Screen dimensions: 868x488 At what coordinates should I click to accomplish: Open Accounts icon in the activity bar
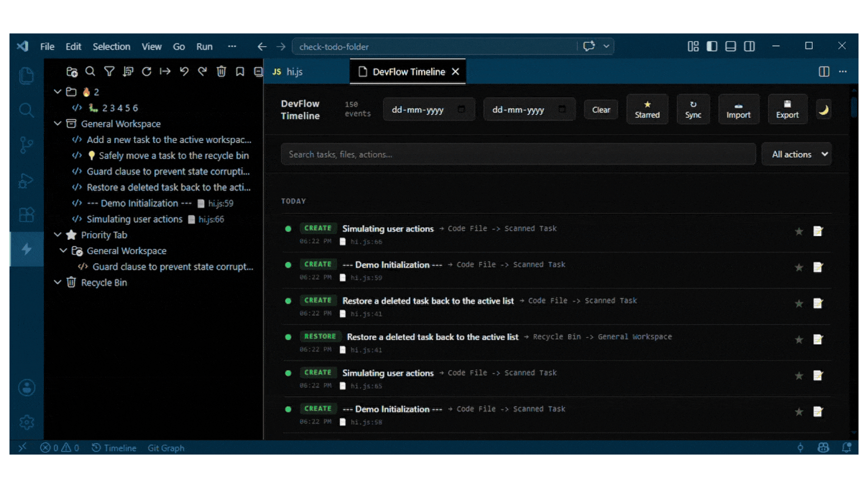click(27, 388)
